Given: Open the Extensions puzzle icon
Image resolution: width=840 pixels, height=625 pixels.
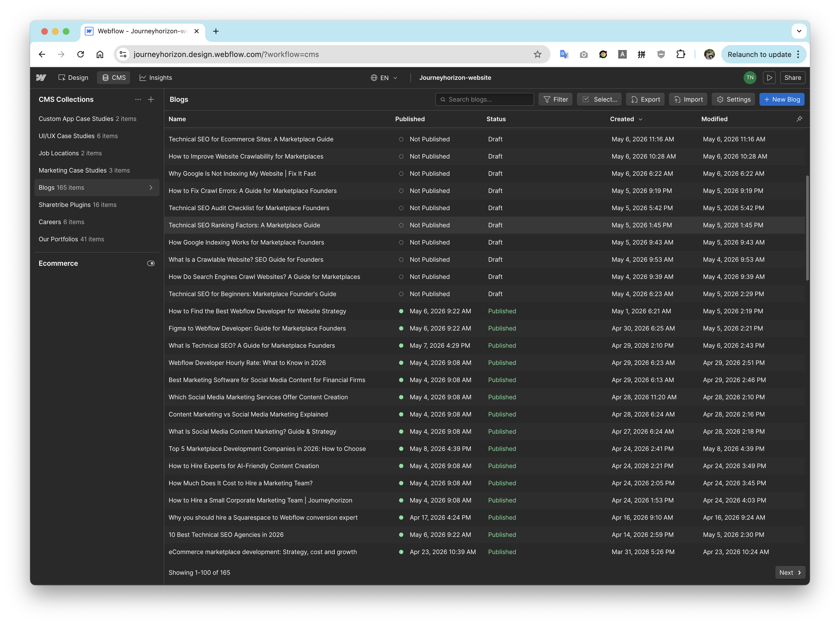Looking at the screenshot, I should click(x=680, y=55).
